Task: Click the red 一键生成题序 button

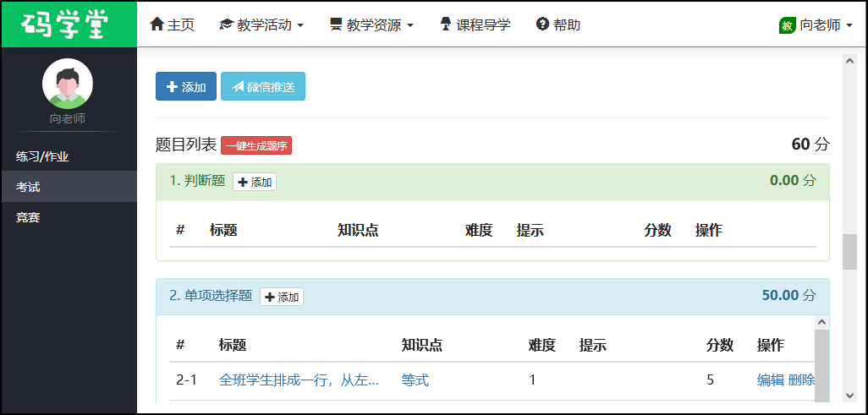Action: 256,145
